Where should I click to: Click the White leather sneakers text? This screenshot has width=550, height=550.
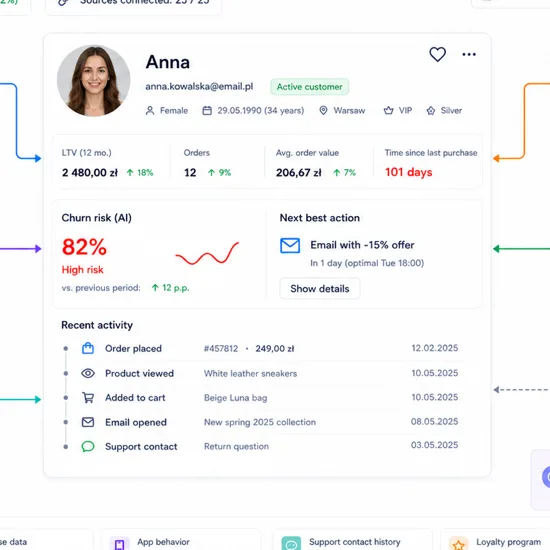tap(250, 374)
